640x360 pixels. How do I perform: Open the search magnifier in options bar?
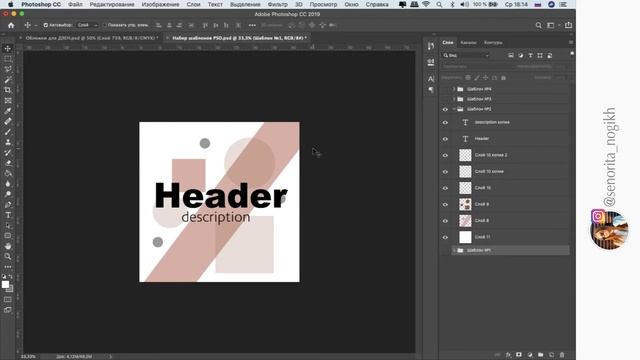click(x=538, y=25)
